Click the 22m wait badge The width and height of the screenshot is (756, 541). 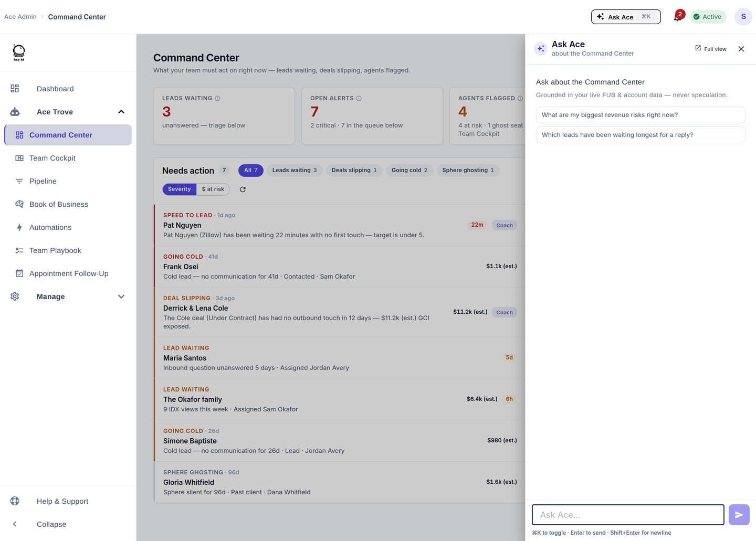[x=477, y=225]
